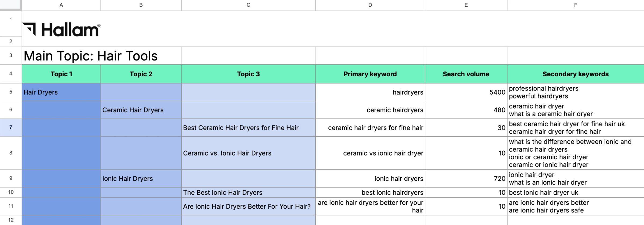
Task: Select 'ceramic hair dryers for fine hair' keyword cell
Action: click(x=370, y=128)
